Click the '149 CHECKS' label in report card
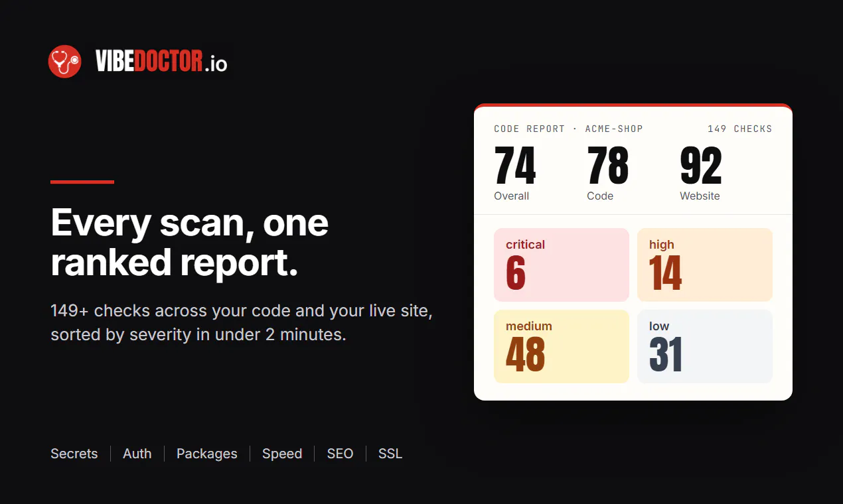The width and height of the screenshot is (843, 504). point(740,129)
